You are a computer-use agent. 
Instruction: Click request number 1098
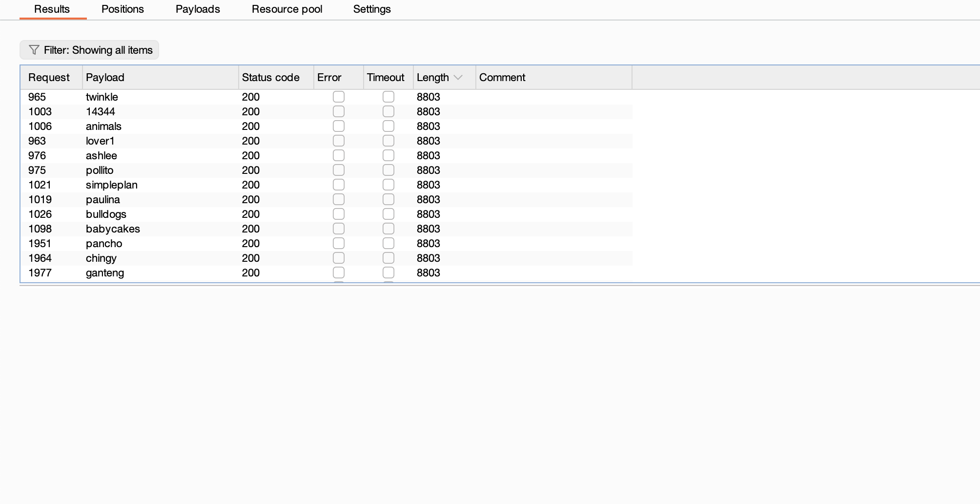40,229
